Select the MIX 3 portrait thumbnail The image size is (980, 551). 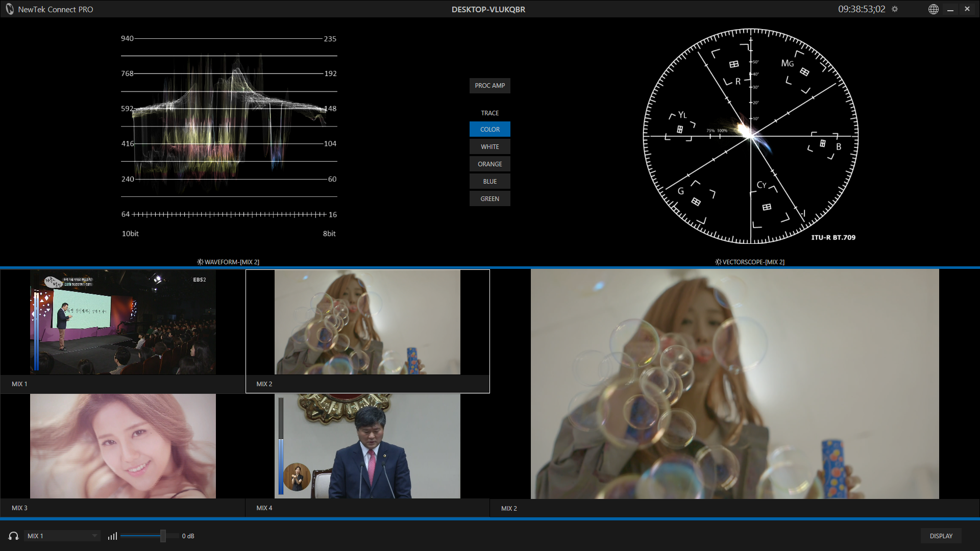click(122, 446)
